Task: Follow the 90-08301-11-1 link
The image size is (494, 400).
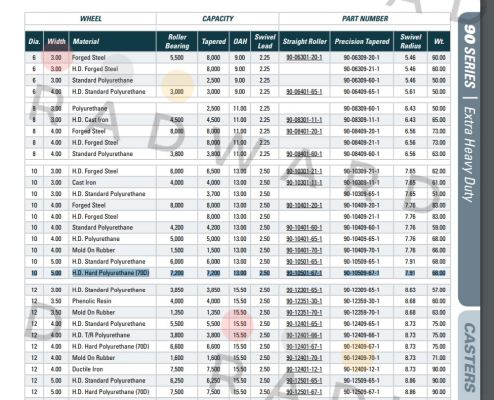Action: (x=304, y=120)
